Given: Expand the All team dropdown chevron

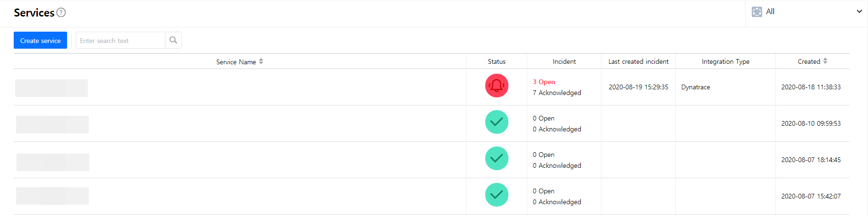Looking at the screenshot, I should [x=859, y=11].
